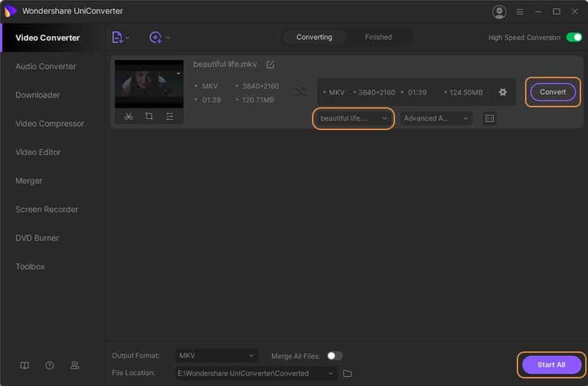Open the Trim scissors tool
This screenshot has height=386, width=588.
click(x=128, y=116)
